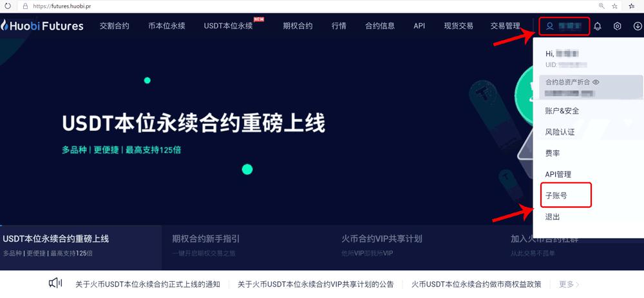Click the USDT本位永续合约重磅上线 hero headline

pos(193,123)
